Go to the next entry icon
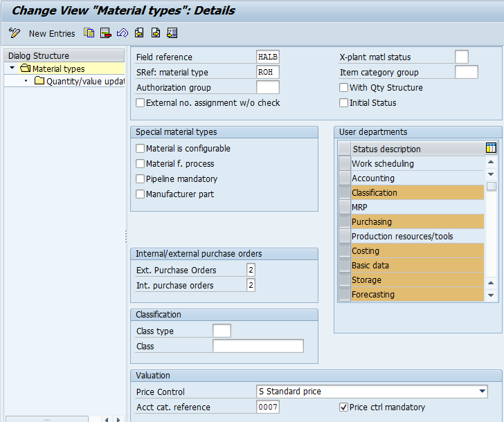The image size is (504, 422). [x=156, y=33]
